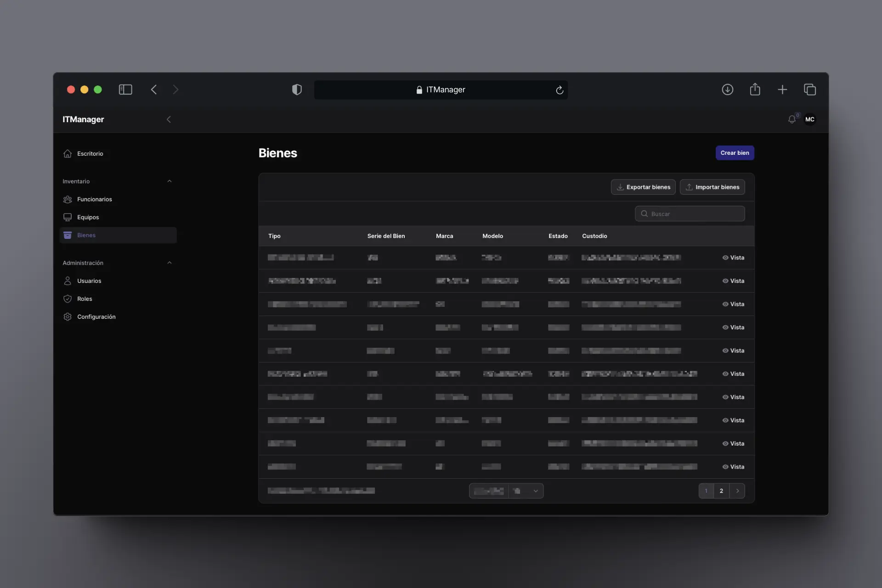Click the privacy shield icon
This screenshot has width=882, height=588.
[297, 90]
